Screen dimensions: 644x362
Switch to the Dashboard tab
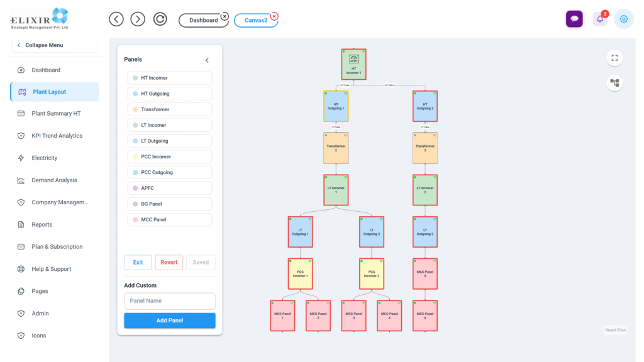(203, 20)
